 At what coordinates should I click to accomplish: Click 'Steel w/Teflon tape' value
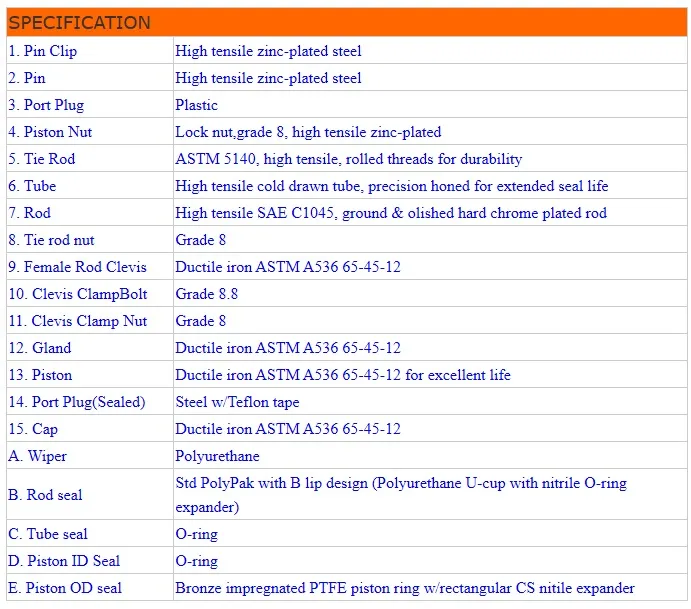coord(237,402)
